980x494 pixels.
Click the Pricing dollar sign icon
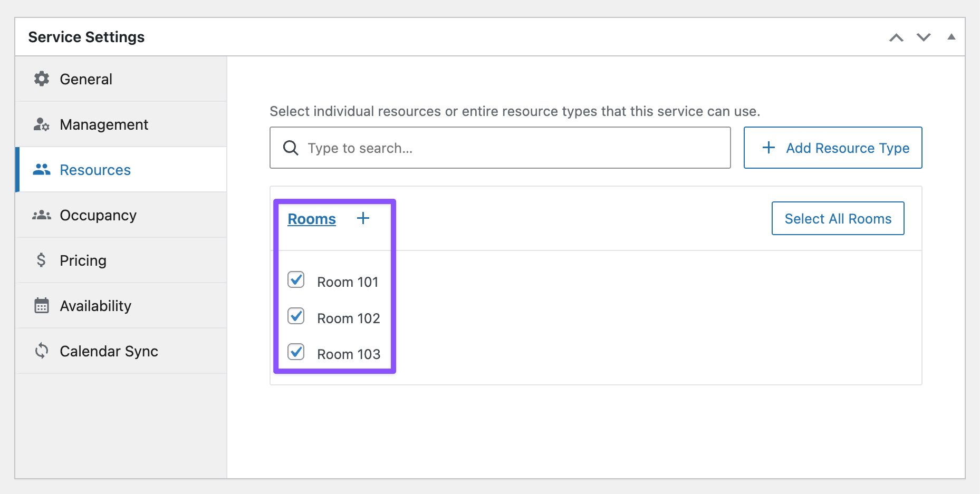pyautogui.click(x=41, y=260)
